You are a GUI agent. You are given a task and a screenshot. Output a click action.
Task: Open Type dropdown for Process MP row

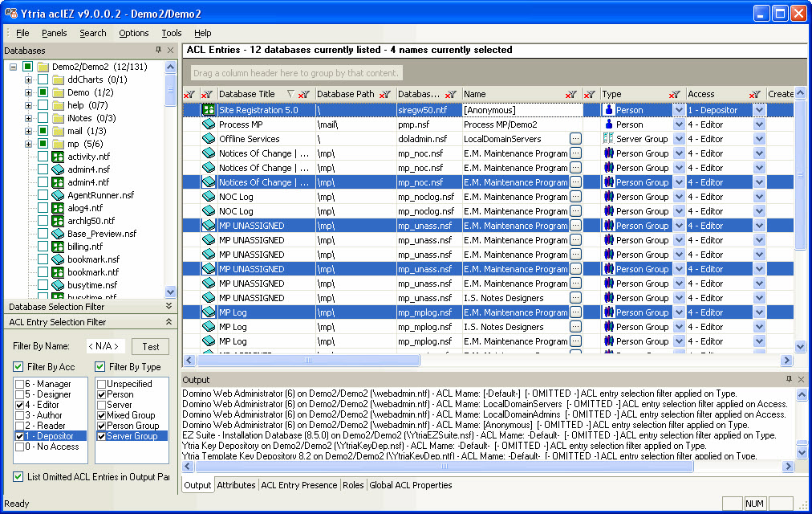point(679,124)
